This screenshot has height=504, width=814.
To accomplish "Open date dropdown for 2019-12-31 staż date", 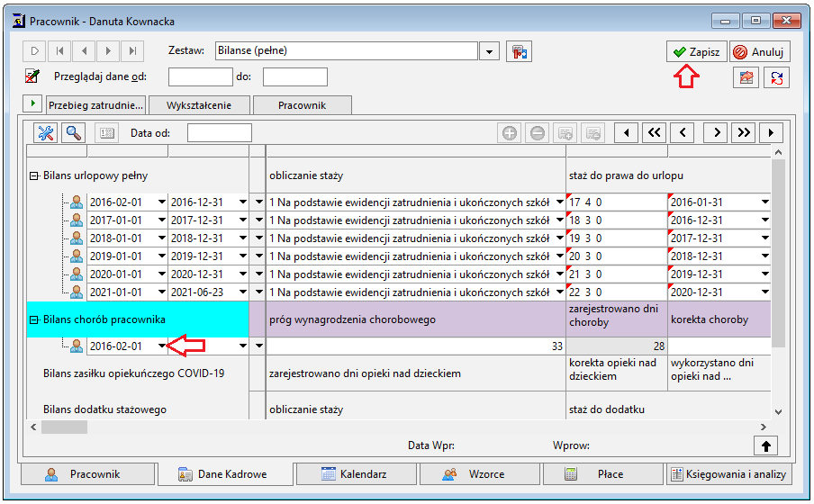I will click(x=765, y=274).
